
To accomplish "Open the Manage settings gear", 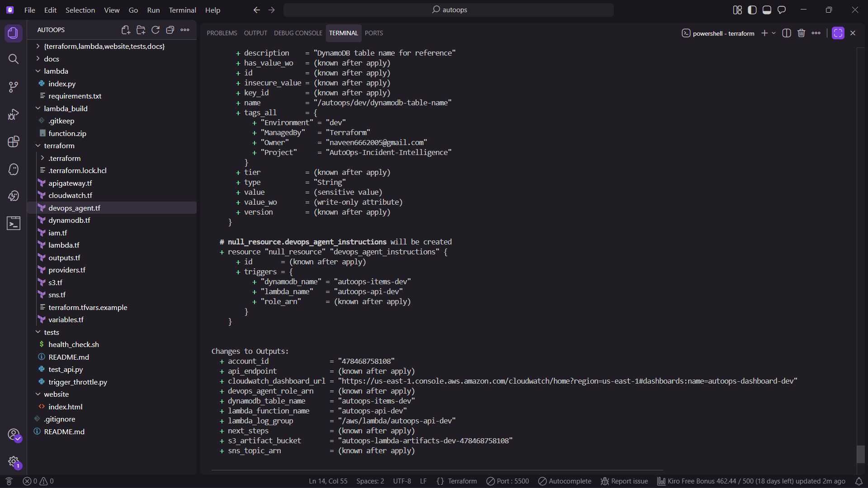I will [14, 462].
